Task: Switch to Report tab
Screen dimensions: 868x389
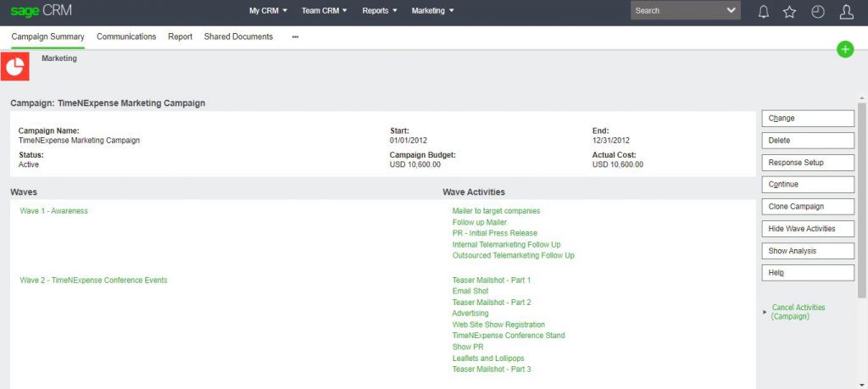Action: [180, 36]
